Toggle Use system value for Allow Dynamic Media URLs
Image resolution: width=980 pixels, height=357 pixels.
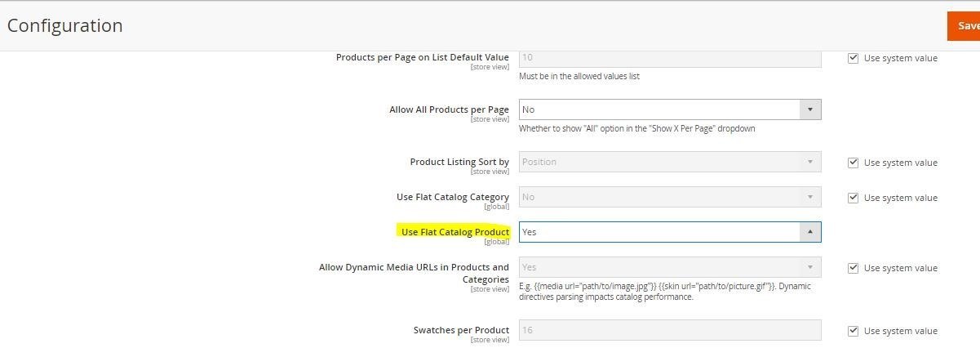854,268
